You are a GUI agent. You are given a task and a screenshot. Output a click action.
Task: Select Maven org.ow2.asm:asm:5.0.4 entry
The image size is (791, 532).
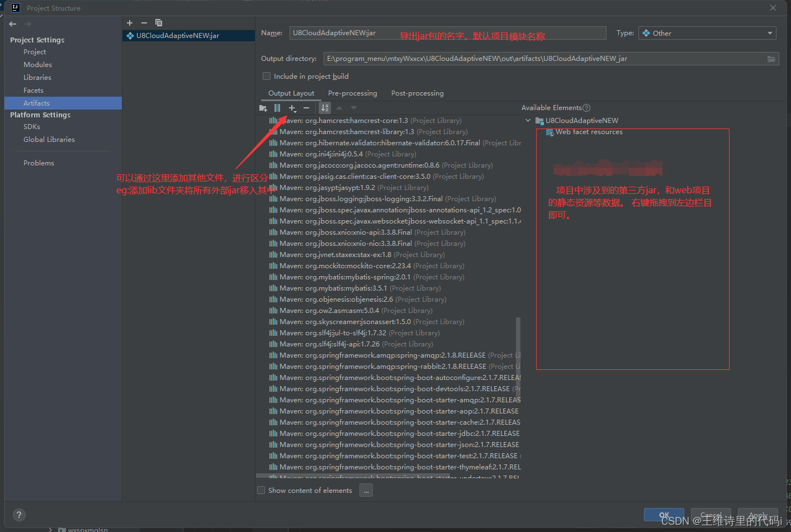pos(350,311)
